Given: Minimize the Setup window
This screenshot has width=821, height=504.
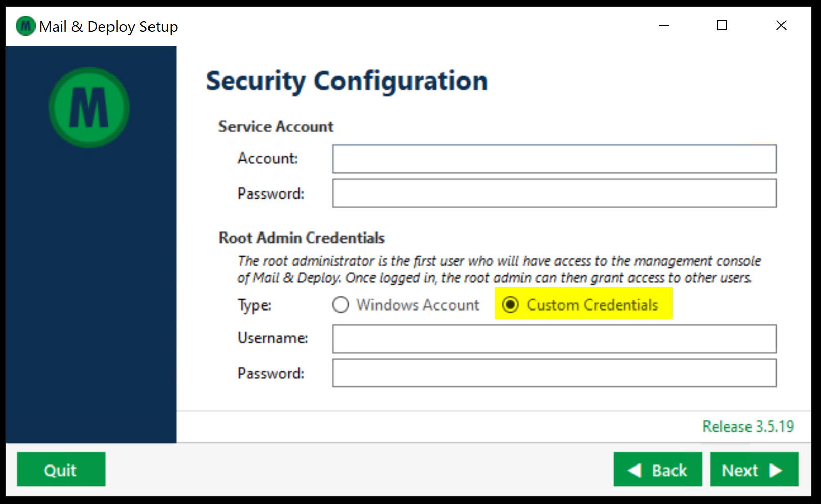Looking at the screenshot, I should click(x=664, y=25).
